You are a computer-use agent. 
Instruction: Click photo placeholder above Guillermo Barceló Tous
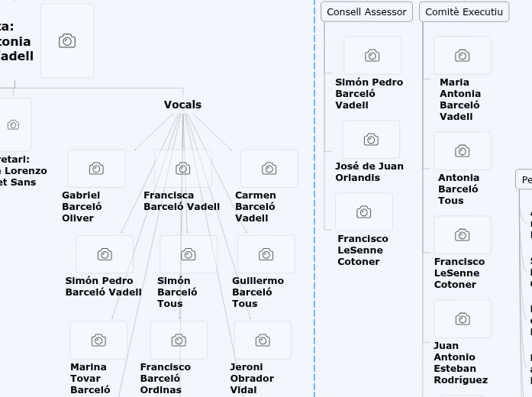[x=266, y=254]
